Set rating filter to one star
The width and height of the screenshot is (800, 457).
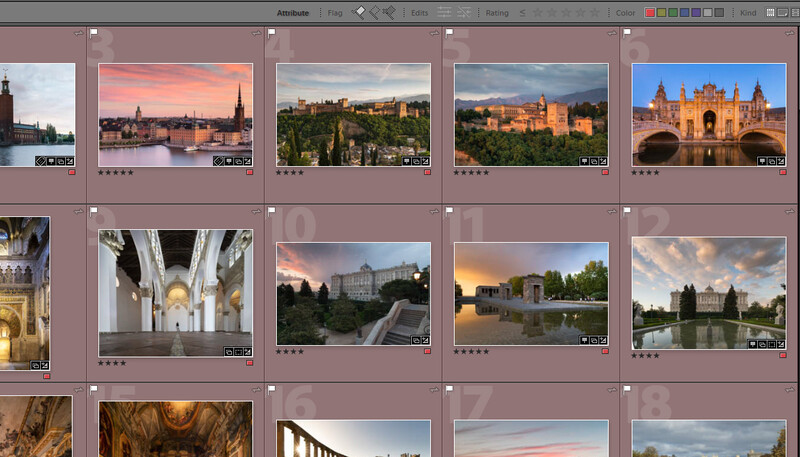pyautogui.click(x=538, y=13)
